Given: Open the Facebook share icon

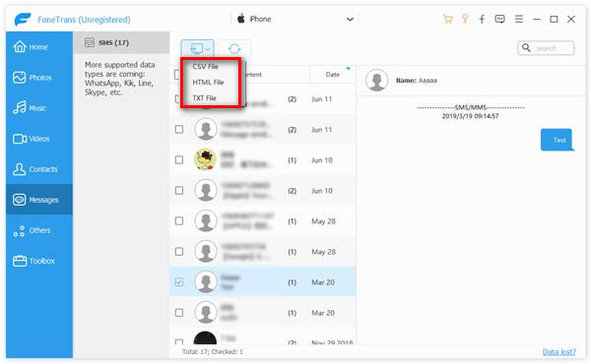Looking at the screenshot, I should (482, 19).
